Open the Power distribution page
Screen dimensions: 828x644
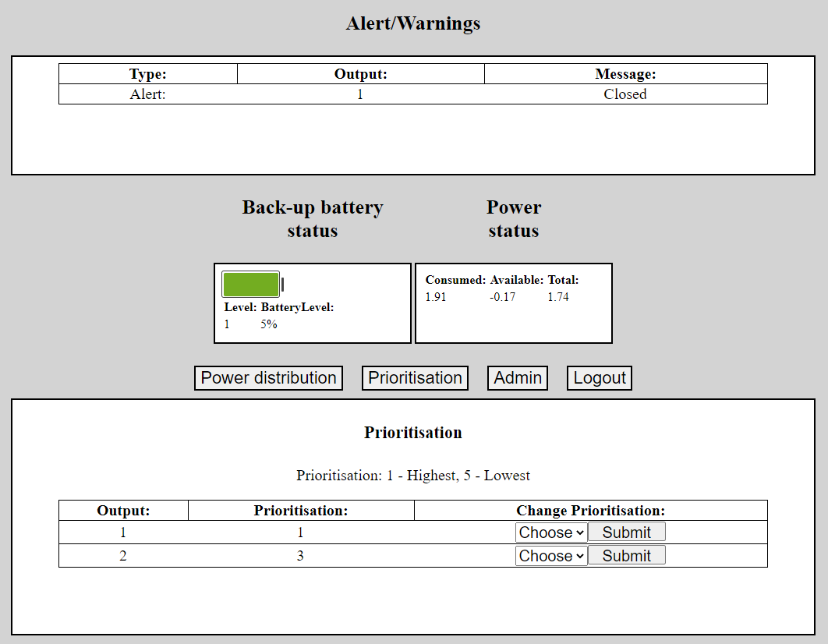click(268, 378)
